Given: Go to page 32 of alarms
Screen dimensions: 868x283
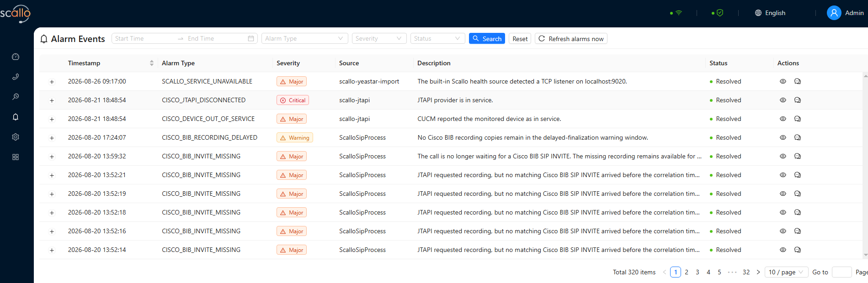Looking at the screenshot, I should [x=746, y=272].
